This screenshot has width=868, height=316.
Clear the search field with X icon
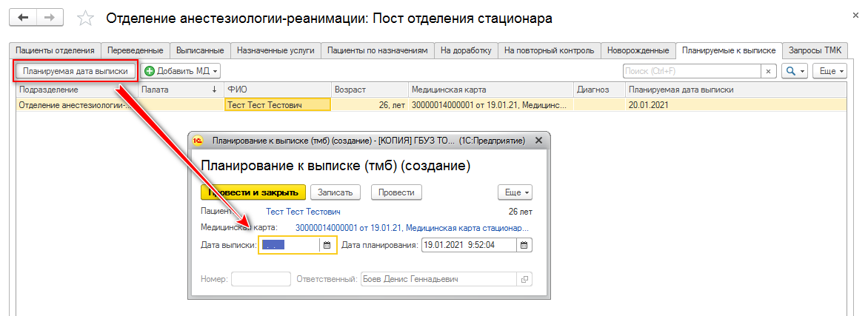(769, 71)
